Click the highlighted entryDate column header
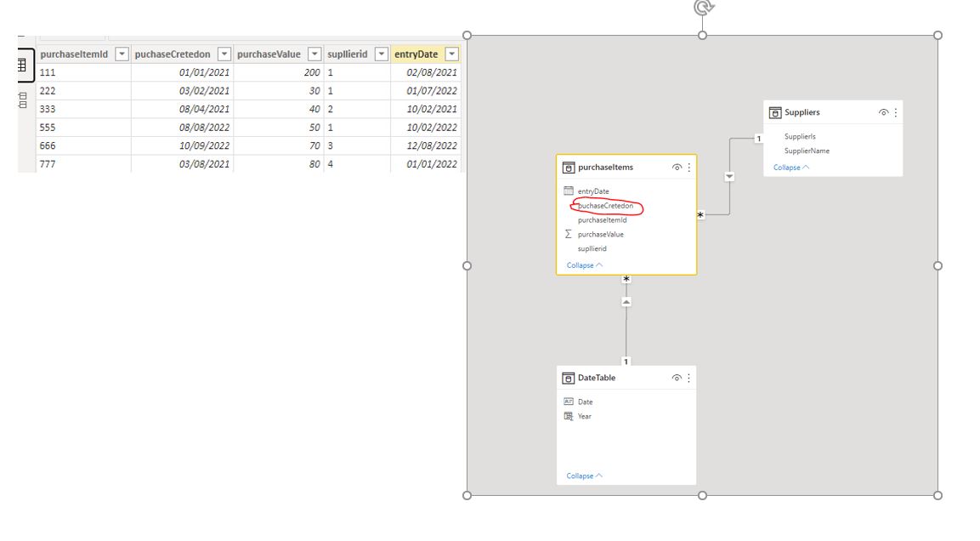This screenshot has height=541, width=980. tap(426, 54)
